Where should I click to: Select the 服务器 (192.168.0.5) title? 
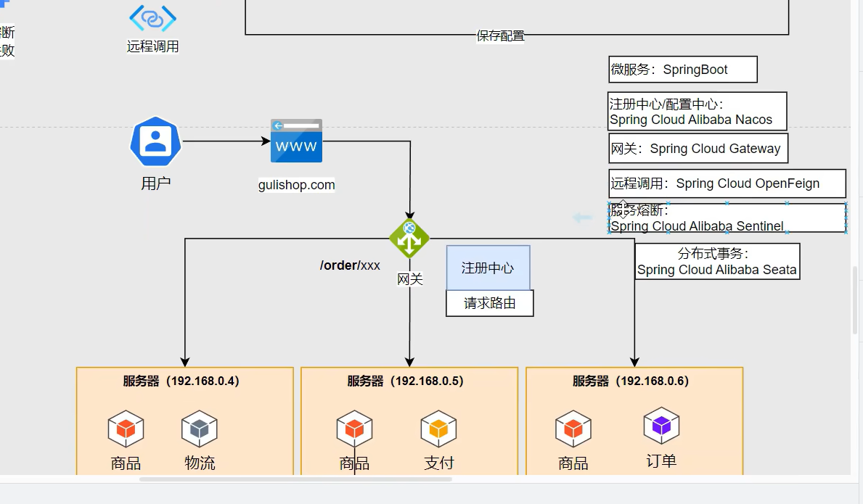tap(406, 381)
